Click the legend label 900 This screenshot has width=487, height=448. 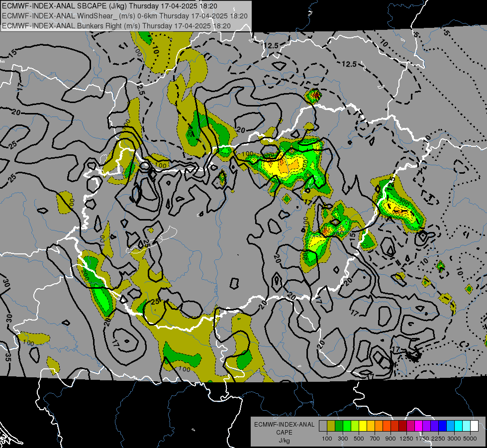point(390,439)
